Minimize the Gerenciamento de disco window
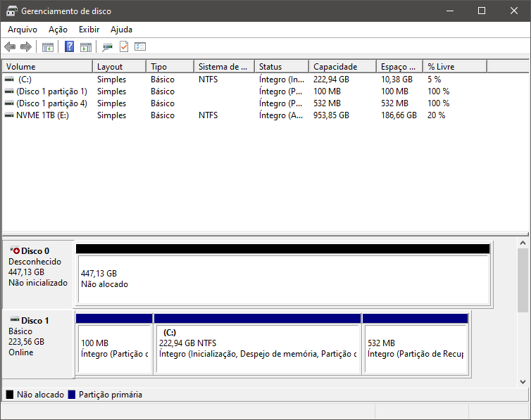 point(450,11)
